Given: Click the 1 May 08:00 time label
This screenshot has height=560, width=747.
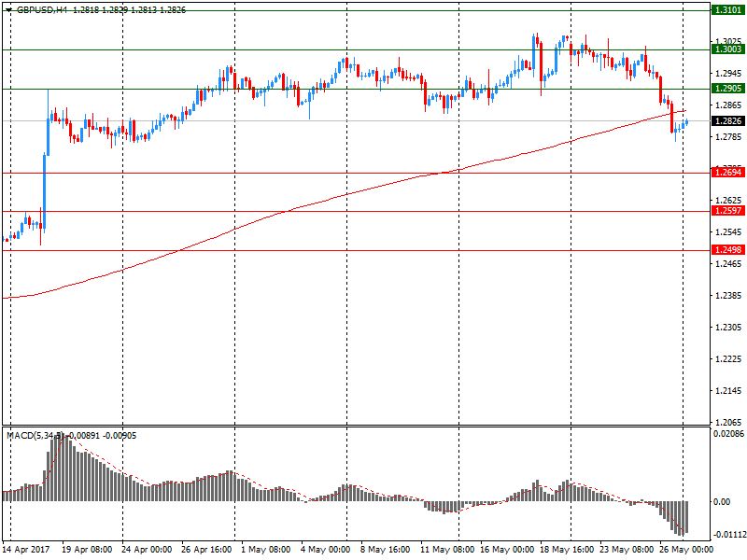Looking at the screenshot, I should (265, 550).
